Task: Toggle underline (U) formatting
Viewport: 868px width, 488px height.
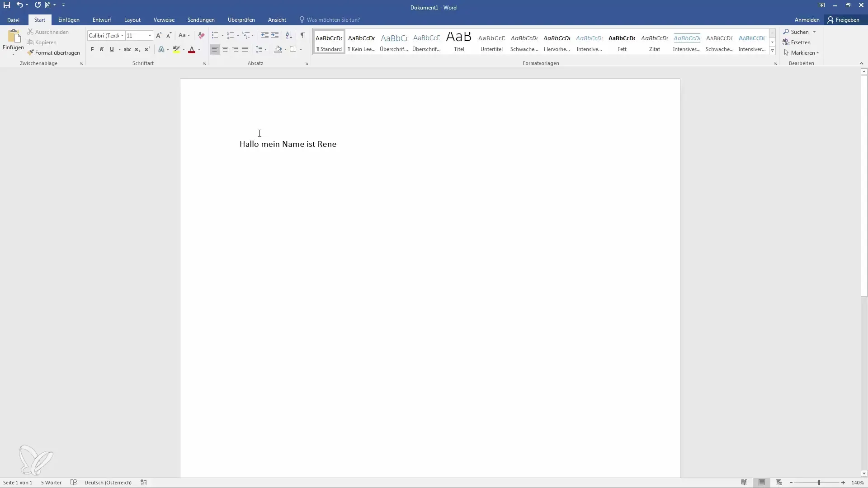Action: 112,49
